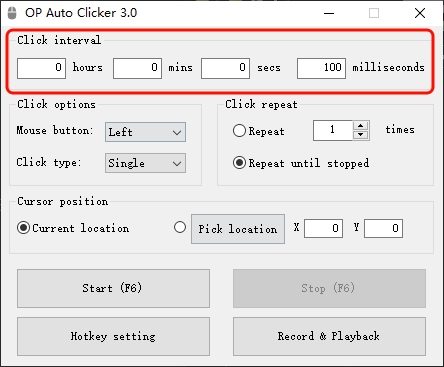
Task: Select the Pick location radio button
Action: click(x=180, y=227)
